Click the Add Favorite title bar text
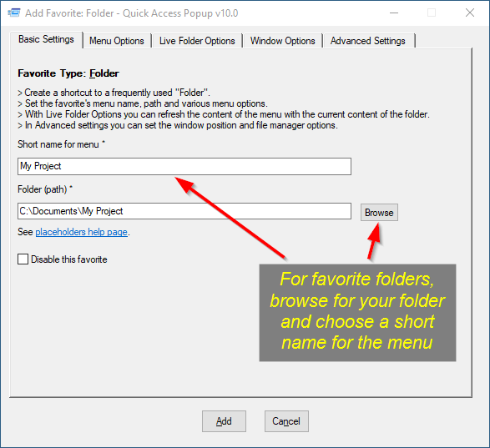The image size is (490, 448). [x=132, y=13]
